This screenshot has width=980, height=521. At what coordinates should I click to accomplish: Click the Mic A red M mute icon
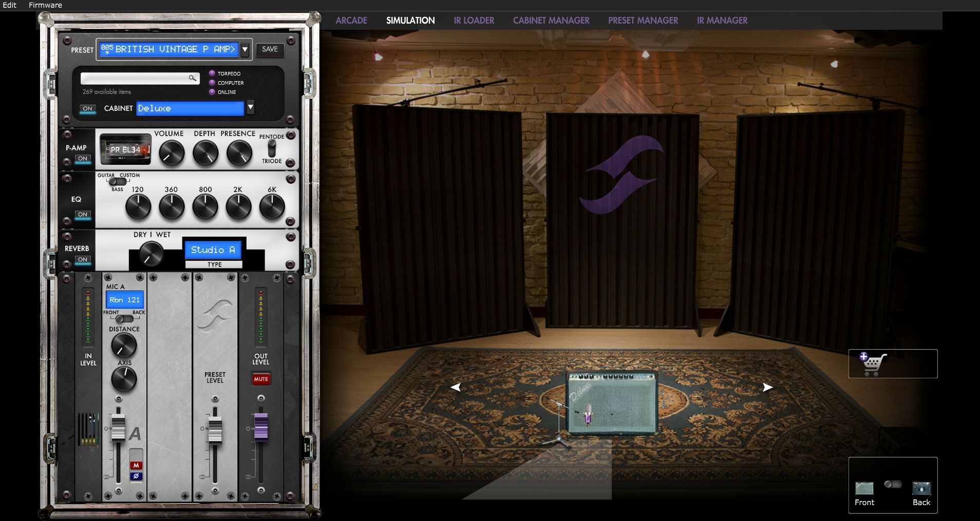(136, 466)
